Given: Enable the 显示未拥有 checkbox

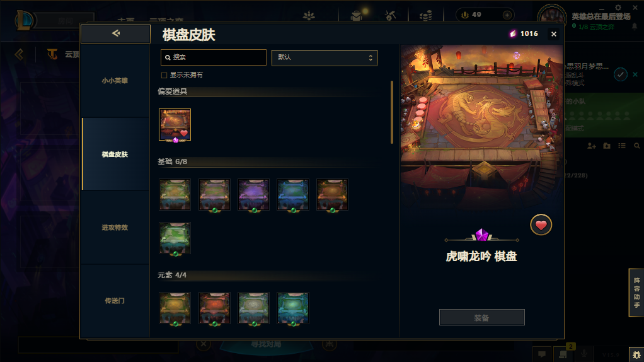Looking at the screenshot, I should [x=164, y=75].
